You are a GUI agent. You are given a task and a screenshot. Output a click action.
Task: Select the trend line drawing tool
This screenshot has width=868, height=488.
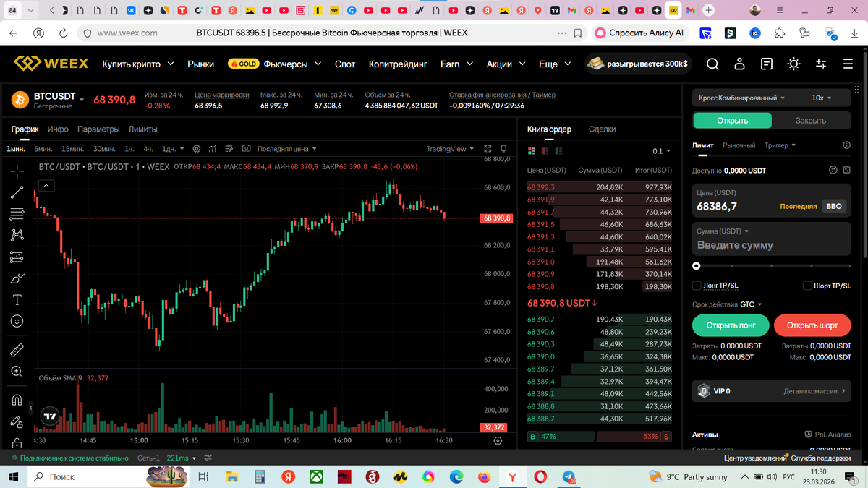pyautogui.click(x=17, y=193)
